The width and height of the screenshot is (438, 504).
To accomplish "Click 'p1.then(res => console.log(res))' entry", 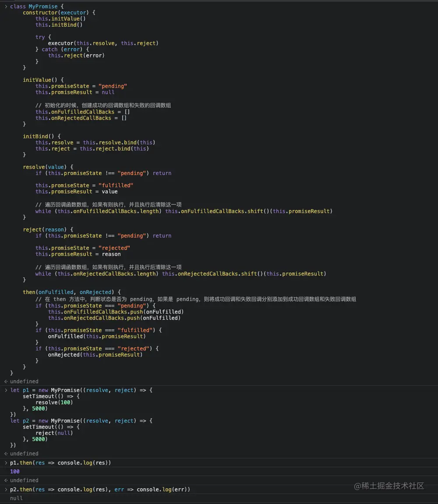I will 60,462.
